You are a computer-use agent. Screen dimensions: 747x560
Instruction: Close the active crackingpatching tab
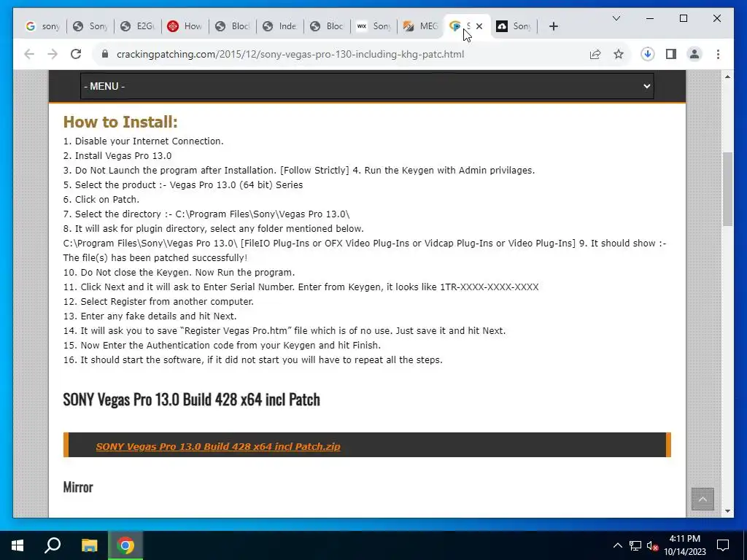[x=479, y=26]
